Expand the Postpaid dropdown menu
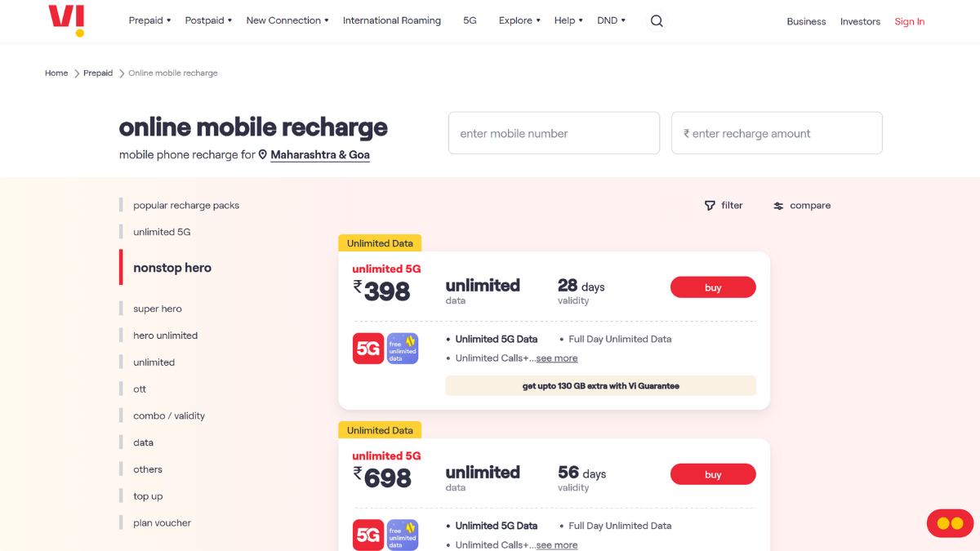The width and height of the screenshot is (980, 551). (209, 20)
